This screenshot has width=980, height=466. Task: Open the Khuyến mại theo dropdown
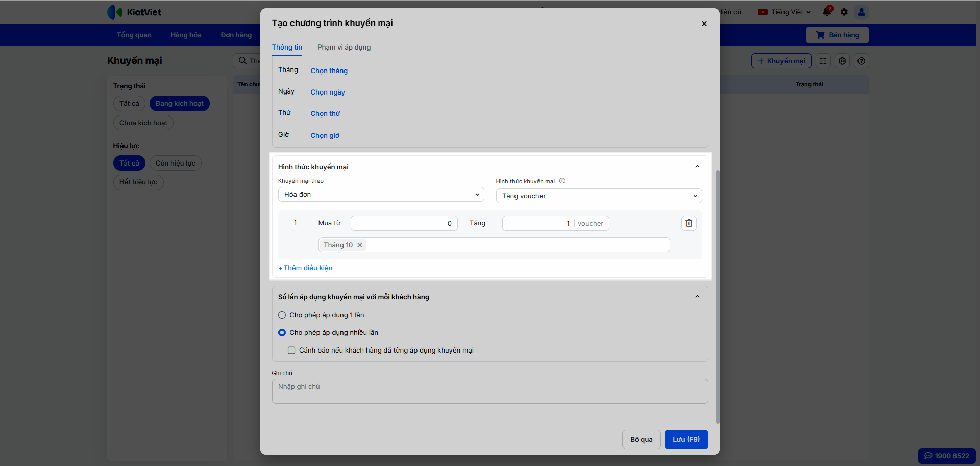[381, 195]
